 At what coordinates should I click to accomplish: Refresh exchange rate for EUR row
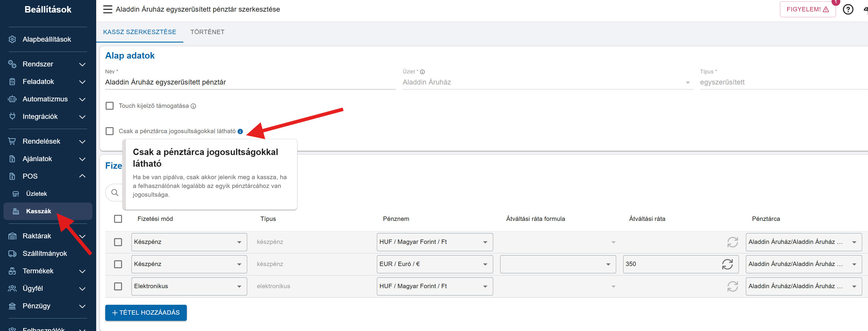[727, 264]
